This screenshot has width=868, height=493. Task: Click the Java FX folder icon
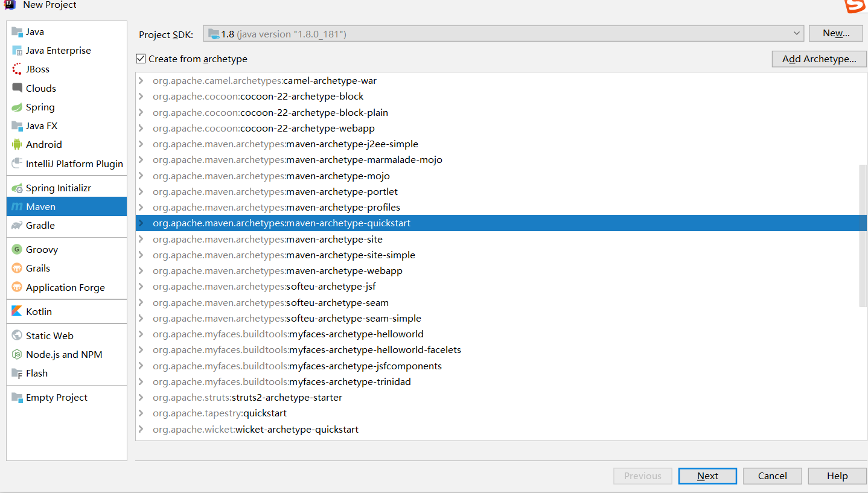(x=17, y=126)
